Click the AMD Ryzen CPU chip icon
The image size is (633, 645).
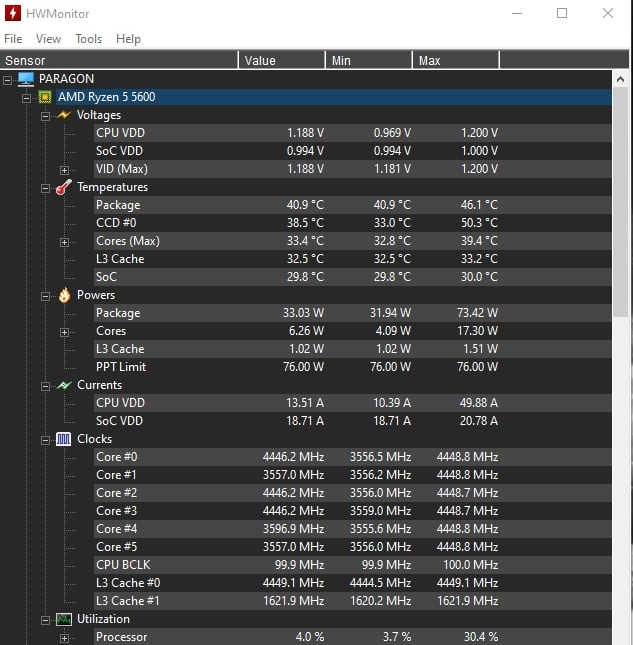tap(45, 97)
